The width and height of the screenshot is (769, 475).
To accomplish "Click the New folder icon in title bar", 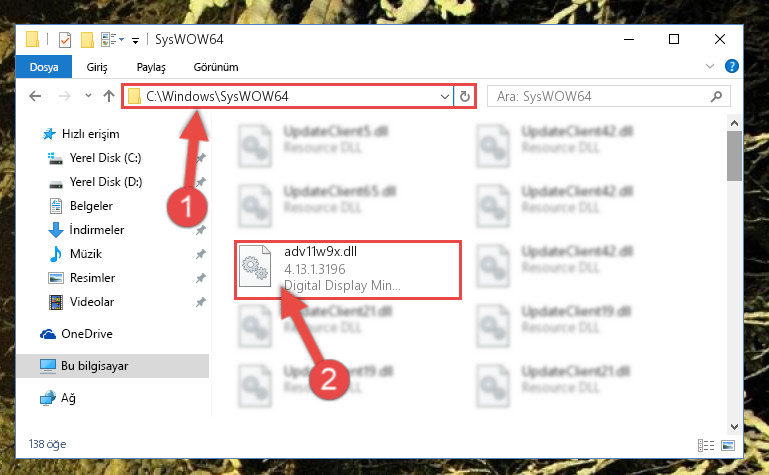I will coord(87,39).
